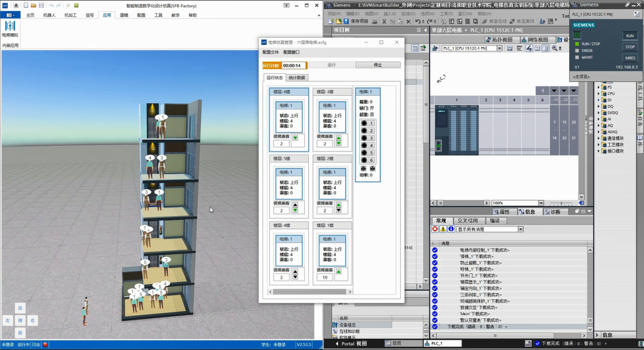Open the Portal 视图 view link
The height and width of the screenshot is (350, 644).
point(351,343)
